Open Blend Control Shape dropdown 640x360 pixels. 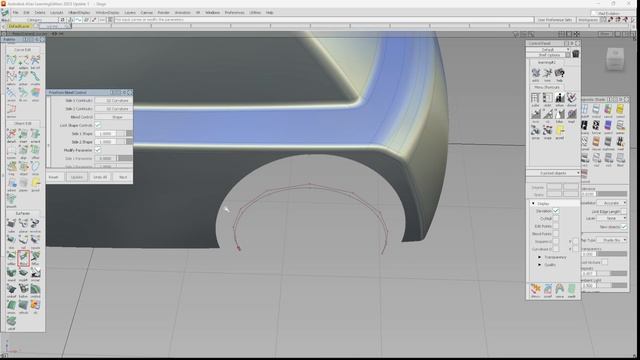click(113, 117)
